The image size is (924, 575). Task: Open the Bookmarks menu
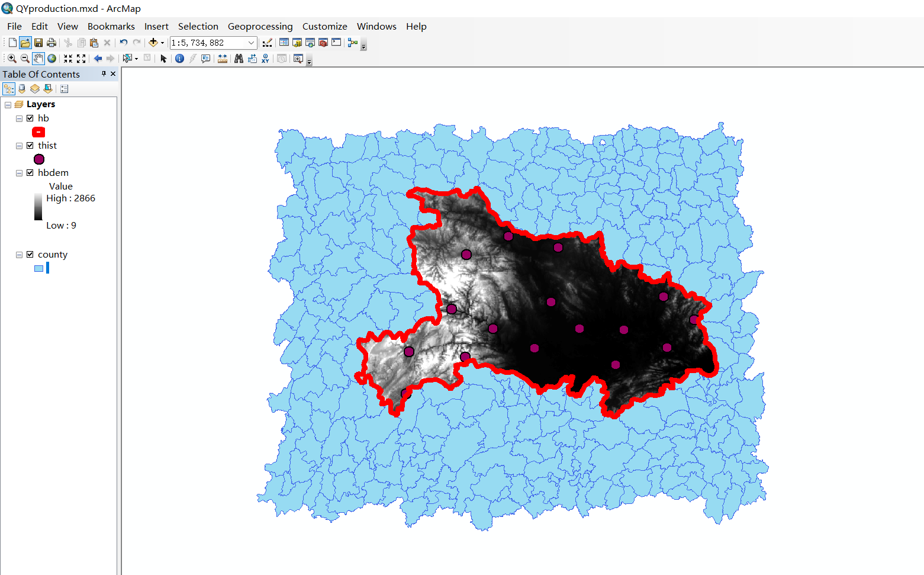point(111,26)
